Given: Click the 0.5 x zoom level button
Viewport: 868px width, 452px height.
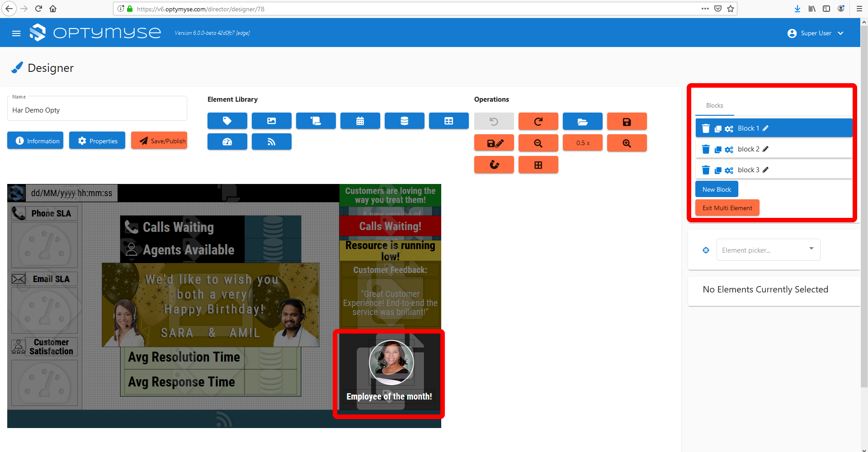Looking at the screenshot, I should [x=582, y=143].
